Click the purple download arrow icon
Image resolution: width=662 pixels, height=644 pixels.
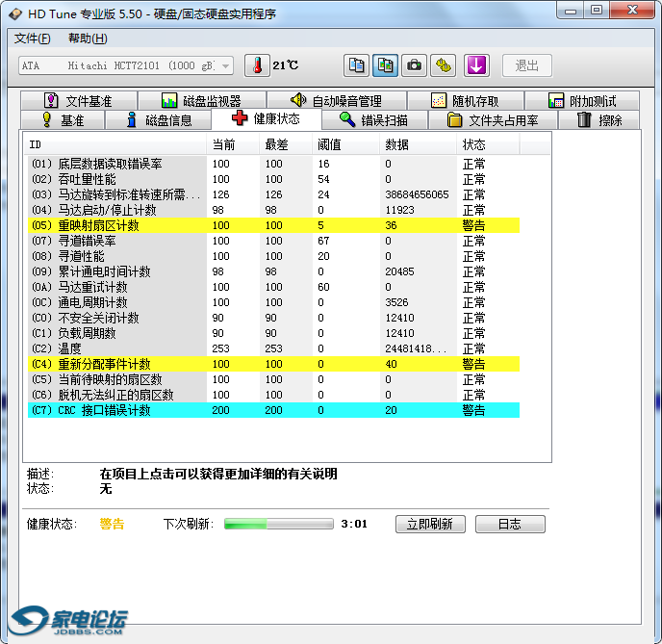[476, 65]
